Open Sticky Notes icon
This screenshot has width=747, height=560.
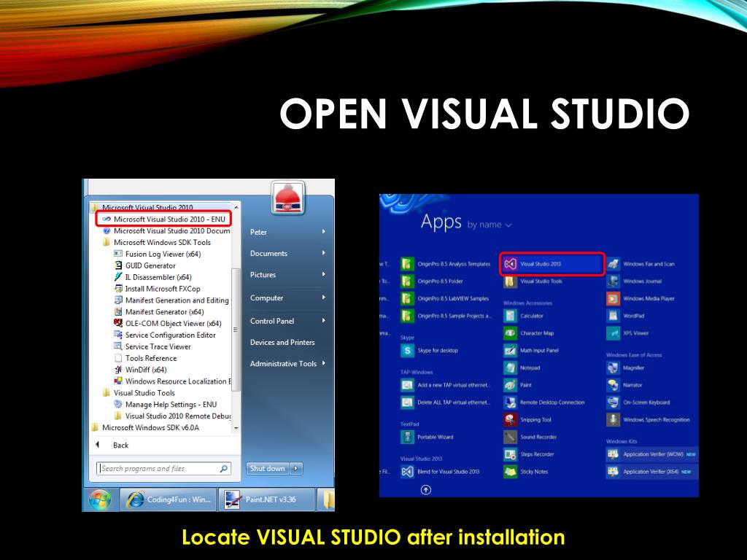point(510,472)
